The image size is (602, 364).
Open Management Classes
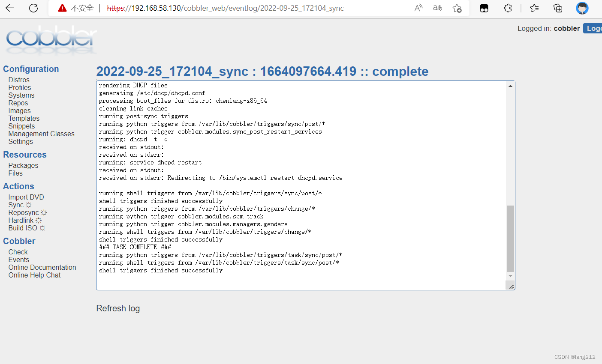pos(41,134)
